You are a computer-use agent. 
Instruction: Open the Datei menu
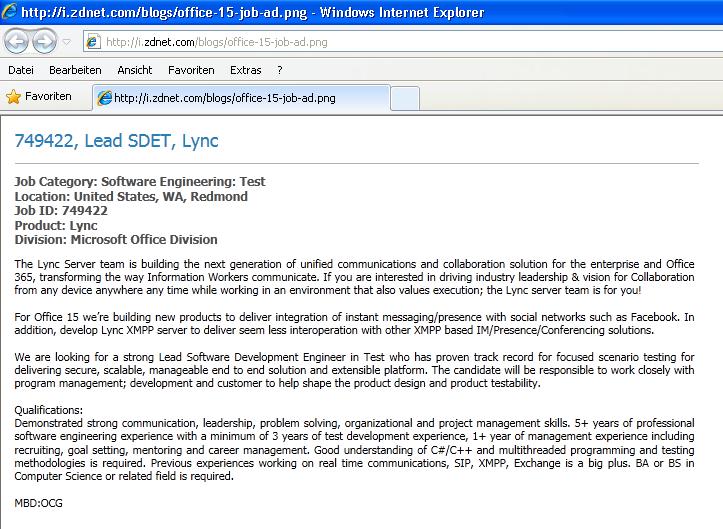[x=21, y=70]
